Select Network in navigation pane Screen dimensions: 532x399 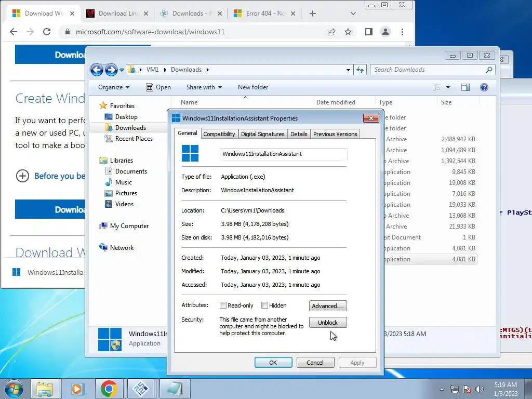coord(122,248)
